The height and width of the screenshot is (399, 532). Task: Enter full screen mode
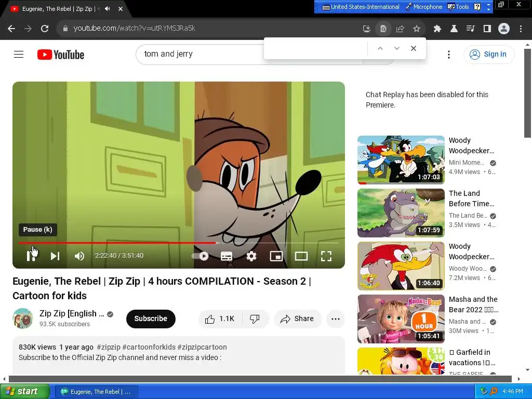326,256
